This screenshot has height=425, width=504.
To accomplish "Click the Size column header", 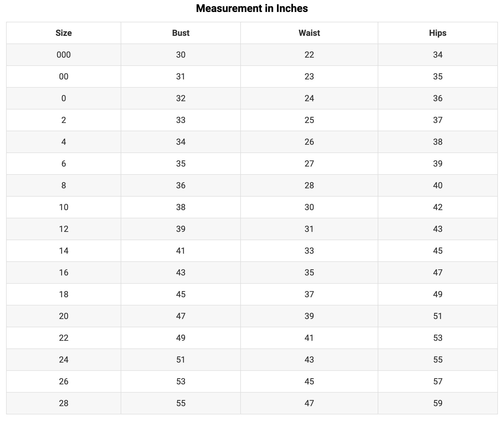I will 64,33.
